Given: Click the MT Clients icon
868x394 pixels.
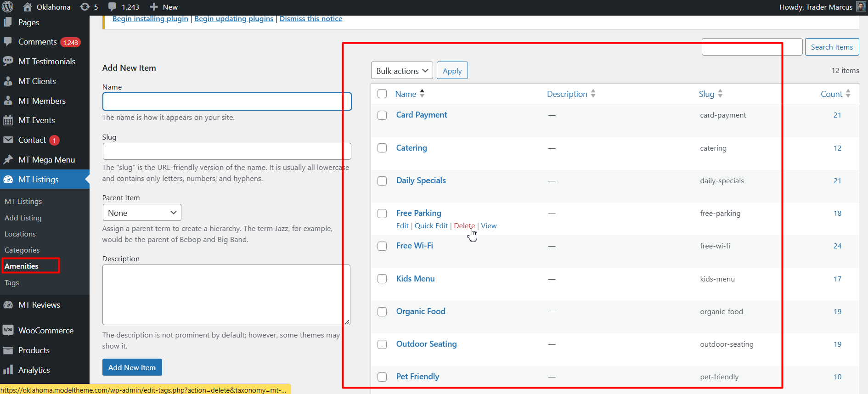Looking at the screenshot, I should tap(8, 81).
